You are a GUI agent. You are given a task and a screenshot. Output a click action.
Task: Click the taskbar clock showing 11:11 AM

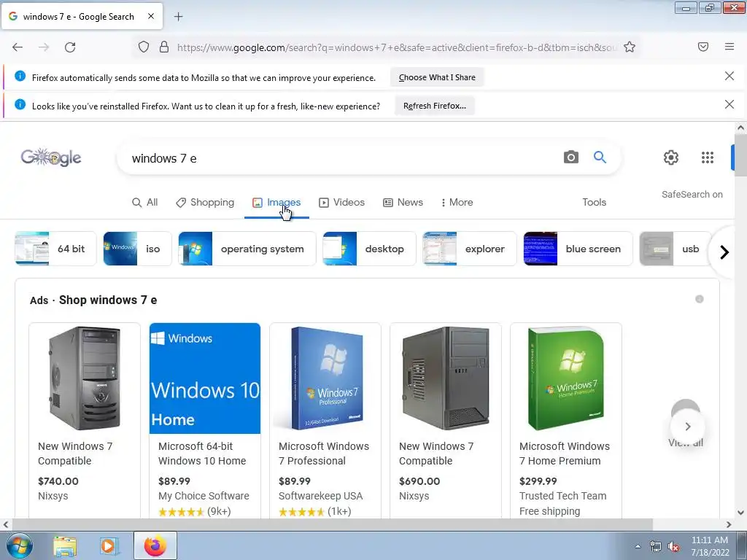pyautogui.click(x=709, y=546)
